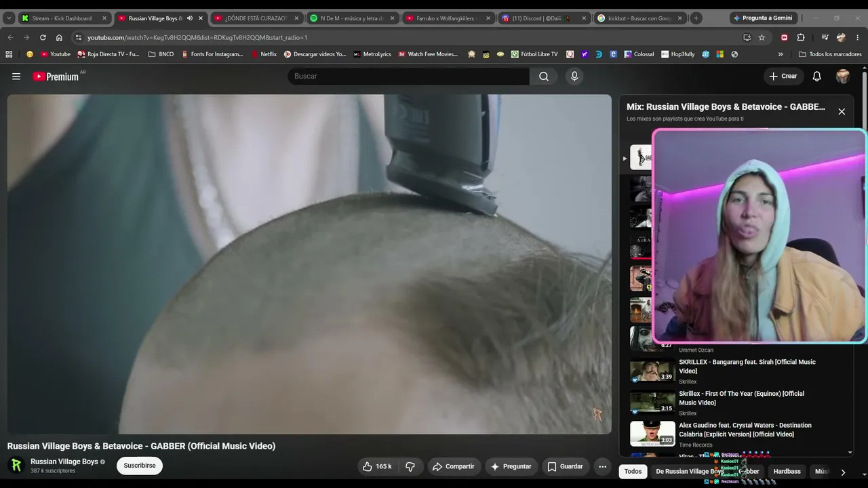Screen dimensions: 868x488
Task: Open the Russian Village Boys channel name link
Action: (64, 462)
